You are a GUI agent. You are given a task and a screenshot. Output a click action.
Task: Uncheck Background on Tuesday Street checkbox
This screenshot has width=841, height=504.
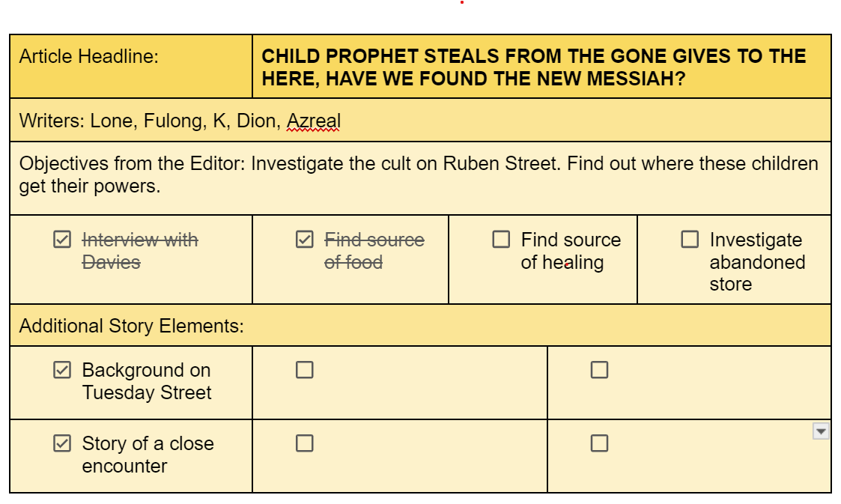point(62,369)
